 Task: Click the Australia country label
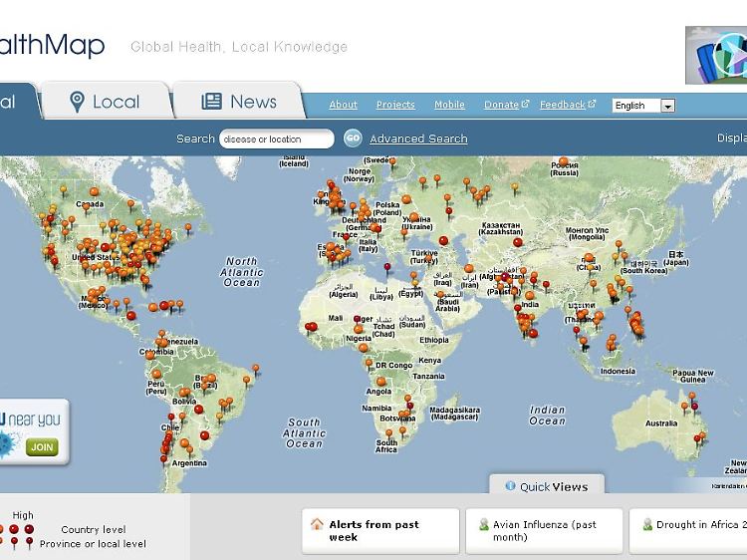tap(661, 423)
